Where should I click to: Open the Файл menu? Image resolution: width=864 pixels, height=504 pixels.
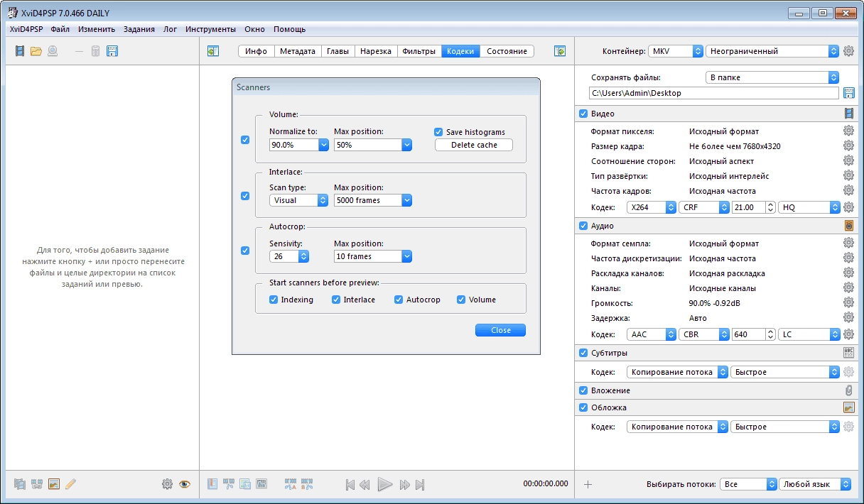[60, 29]
